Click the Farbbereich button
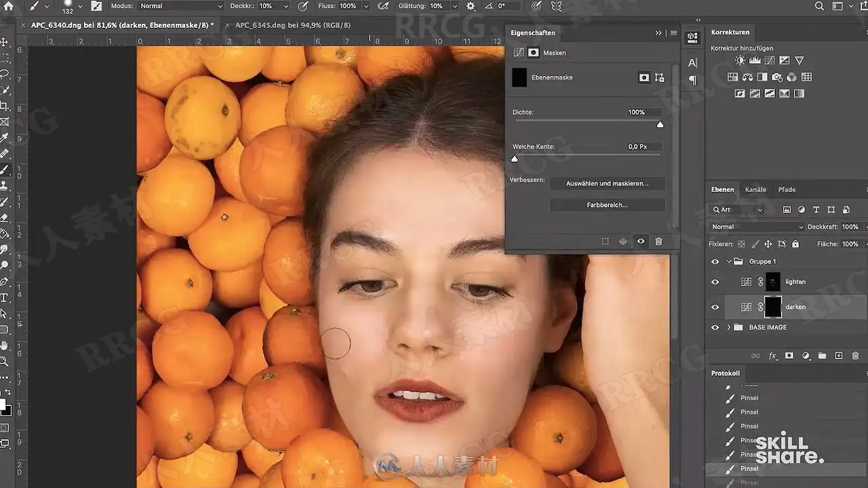The image size is (868, 488). pyautogui.click(x=607, y=205)
